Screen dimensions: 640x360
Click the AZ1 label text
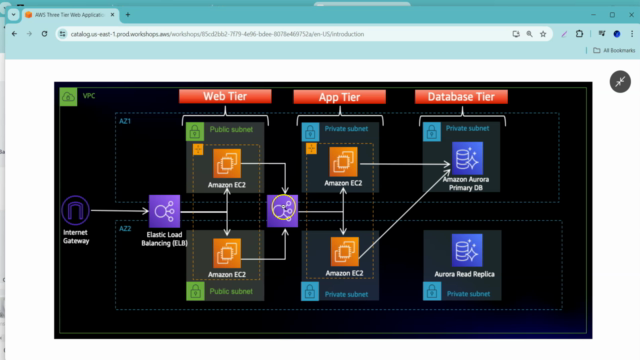[125, 121]
